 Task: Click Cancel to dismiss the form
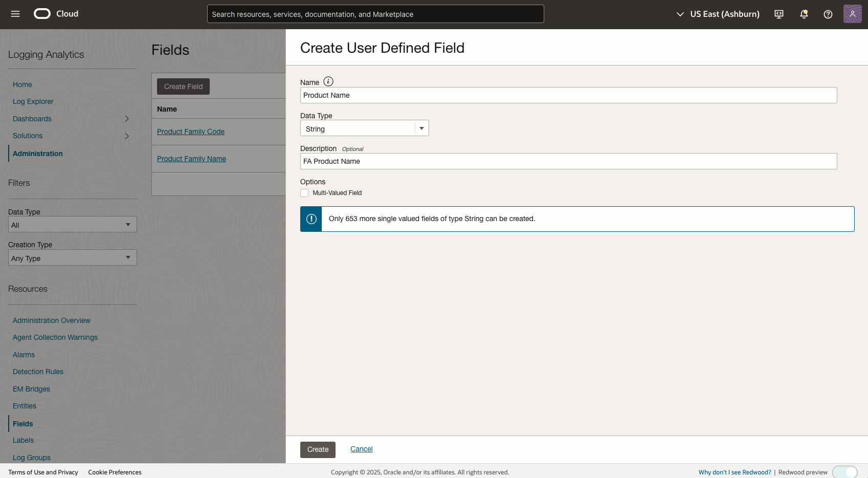click(361, 449)
